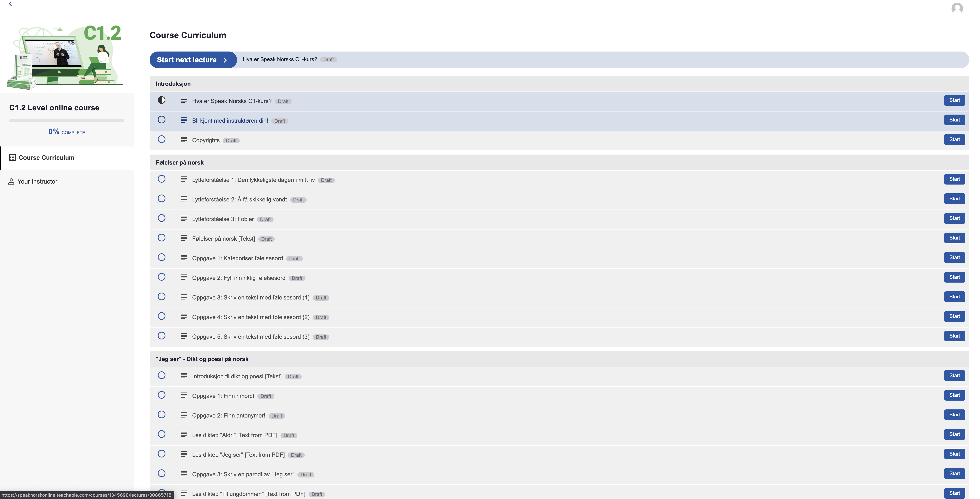
Task: Click text-lines icon beside Oppgave 4: Skriv en tekst (2)
Action: coord(184,316)
